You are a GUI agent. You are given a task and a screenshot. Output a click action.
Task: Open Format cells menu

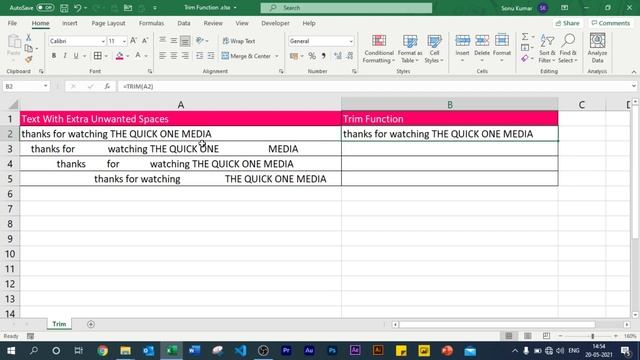coord(502,48)
